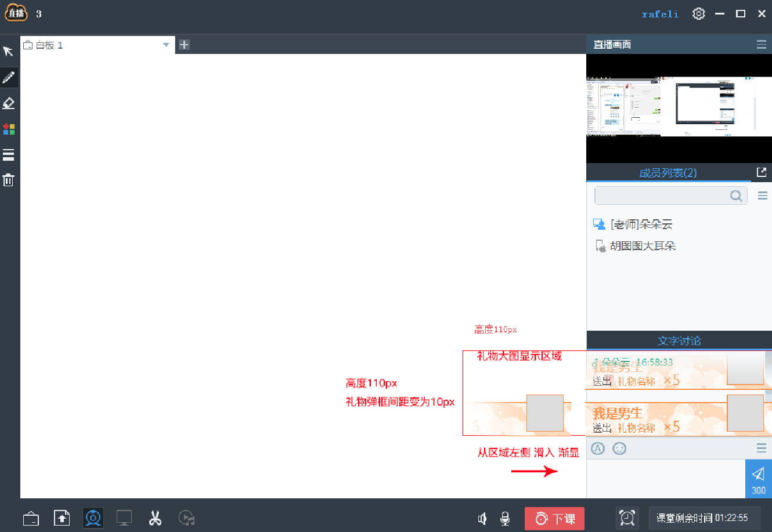Image resolution: width=772 pixels, height=532 pixels.
Task: Click the scissors screenshot tool
Action: tap(155, 517)
